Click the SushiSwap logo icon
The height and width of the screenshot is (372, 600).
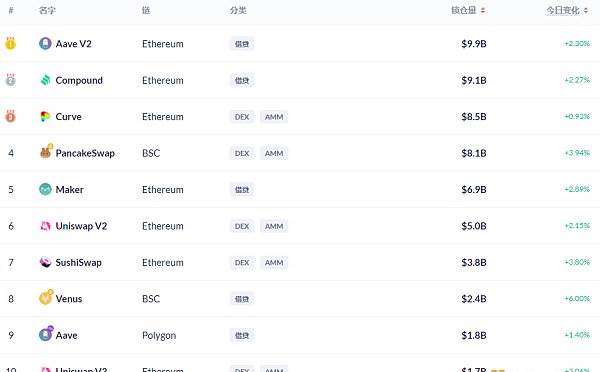point(45,262)
